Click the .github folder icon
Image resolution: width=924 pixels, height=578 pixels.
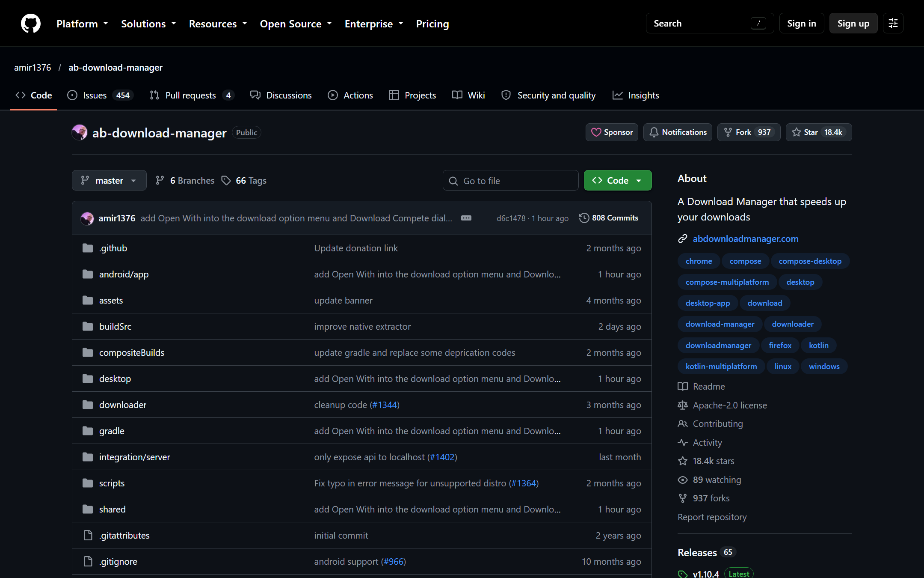point(88,248)
